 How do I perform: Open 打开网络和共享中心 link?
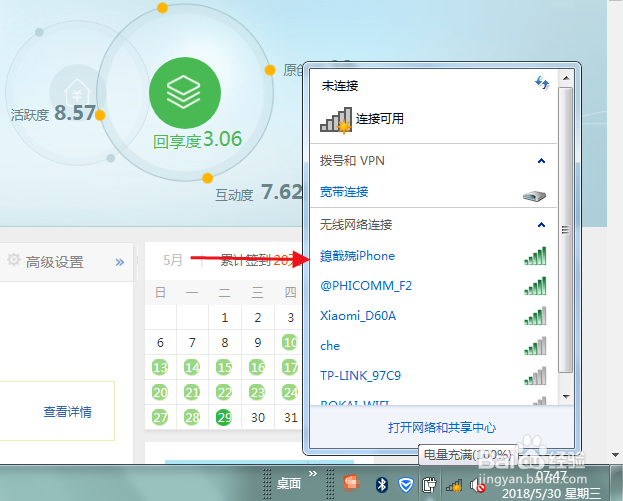442,427
